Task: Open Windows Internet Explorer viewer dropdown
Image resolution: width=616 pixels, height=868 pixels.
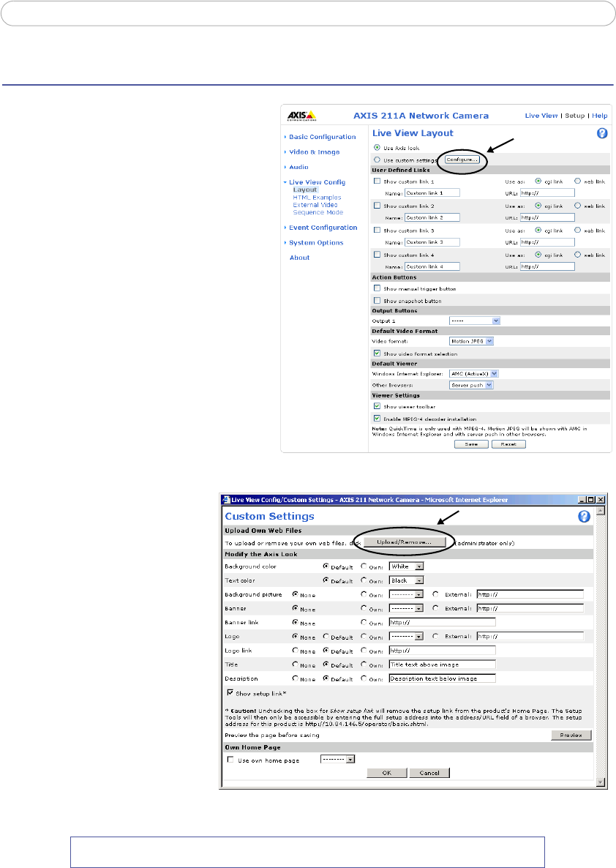Action: [x=474, y=374]
